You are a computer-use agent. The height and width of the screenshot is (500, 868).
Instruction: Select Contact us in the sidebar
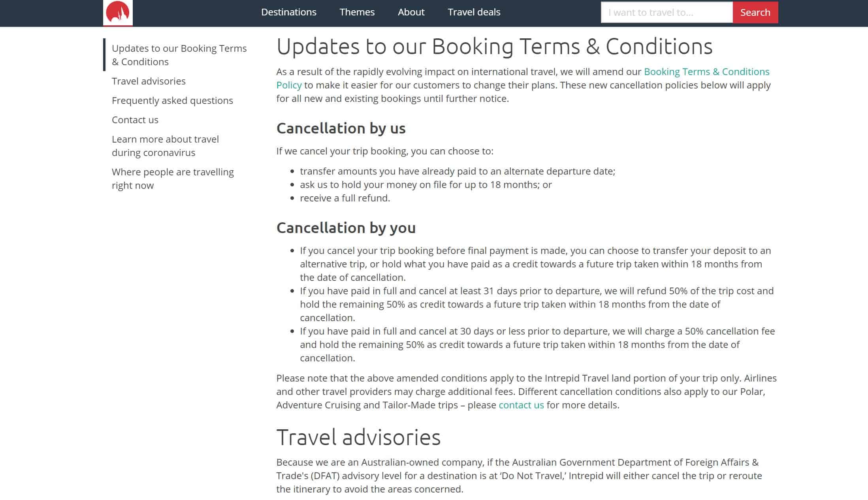pyautogui.click(x=135, y=120)
